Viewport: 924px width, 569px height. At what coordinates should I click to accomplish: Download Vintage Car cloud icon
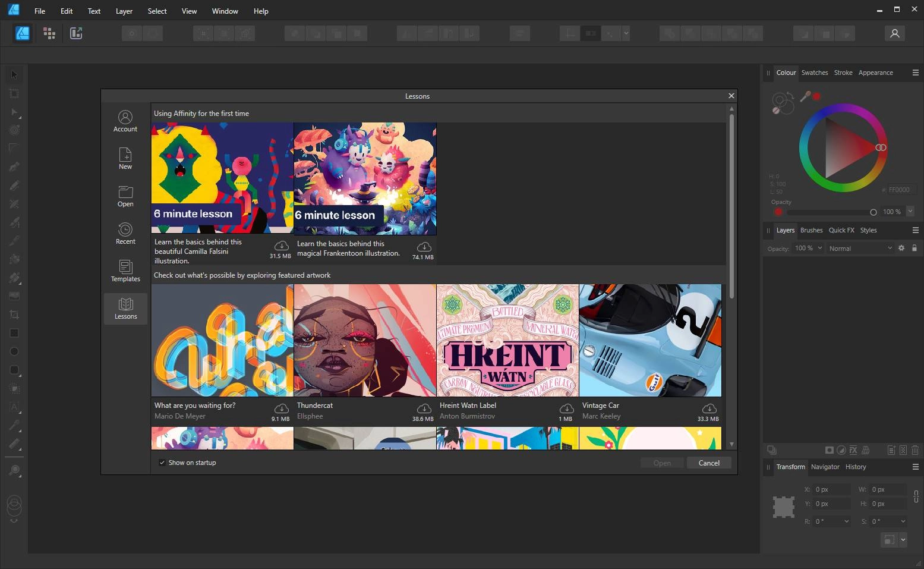point(709,408)
